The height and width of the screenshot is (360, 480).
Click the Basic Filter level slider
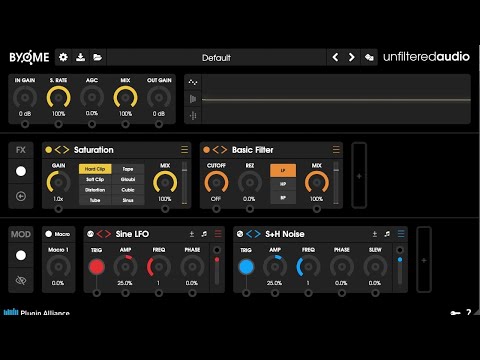(336, 183)
